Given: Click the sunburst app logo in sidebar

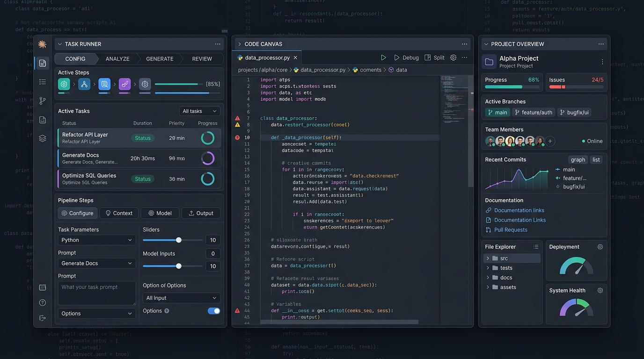Looking at the screenshot, I should pos(43,44).
